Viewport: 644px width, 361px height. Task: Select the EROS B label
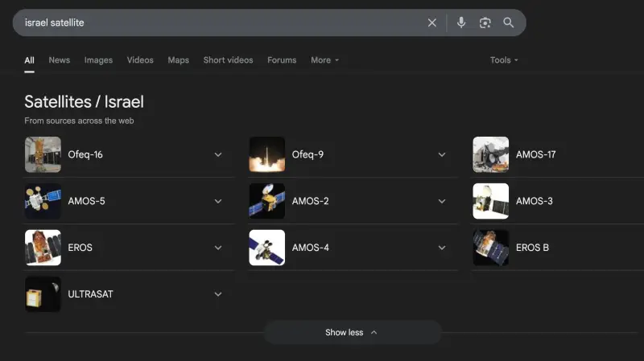click(x=532, y=248)
